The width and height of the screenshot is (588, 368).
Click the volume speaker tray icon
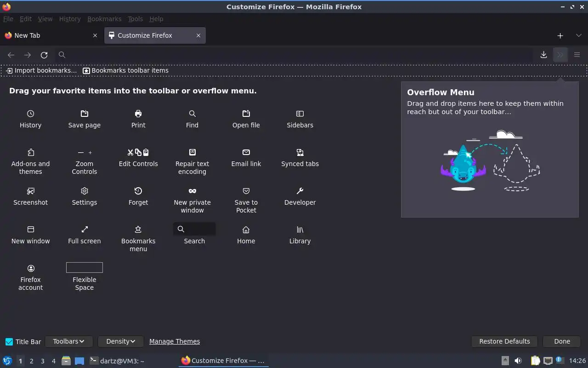518,361
